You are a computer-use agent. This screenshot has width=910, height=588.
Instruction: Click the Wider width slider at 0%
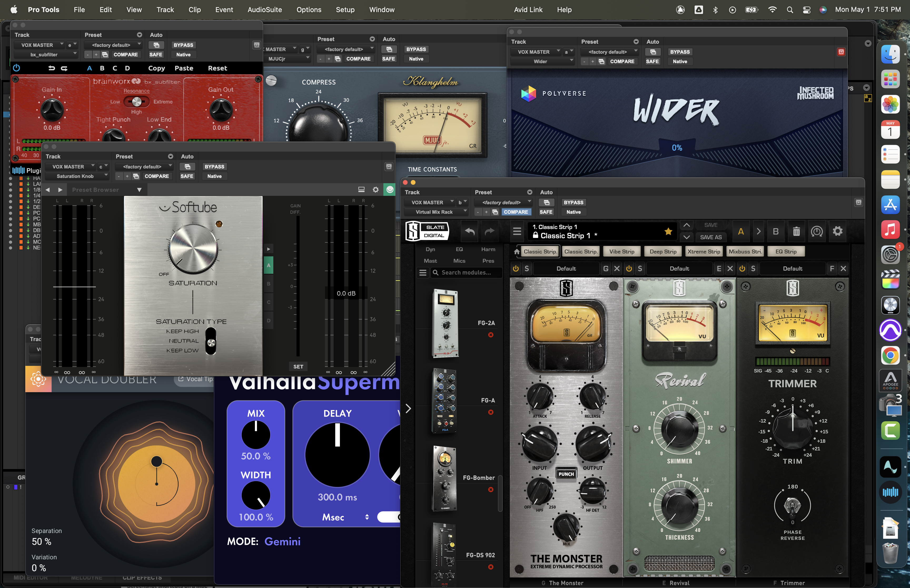677,147
